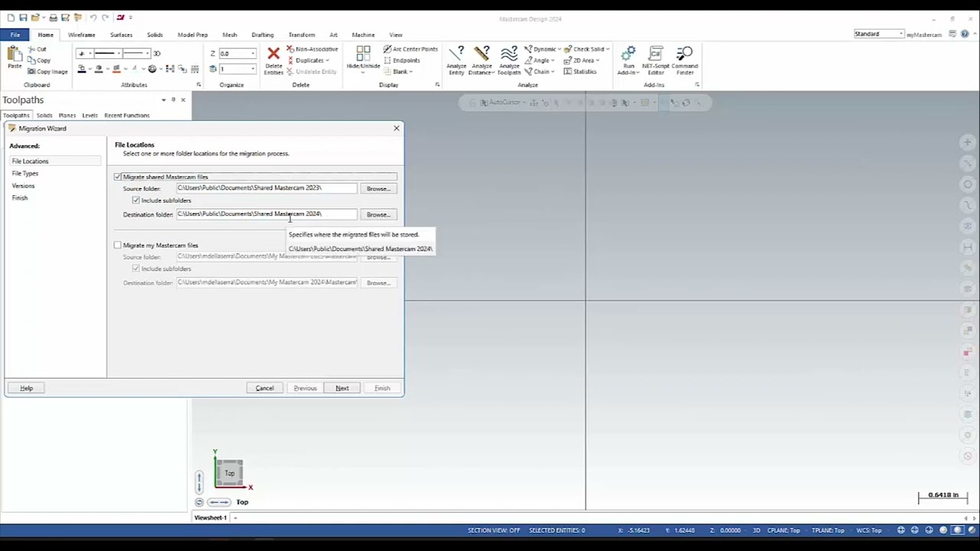The width and height of the screenshot is (980, 551).
Task: Select File Types step in wizard sidebar
Action: click(x=24, y=174)
